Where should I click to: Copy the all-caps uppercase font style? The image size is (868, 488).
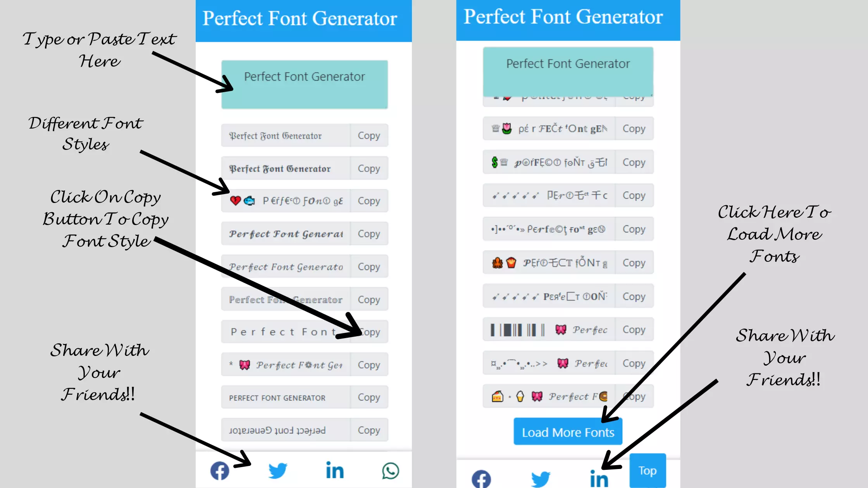[x=369, y=397]
